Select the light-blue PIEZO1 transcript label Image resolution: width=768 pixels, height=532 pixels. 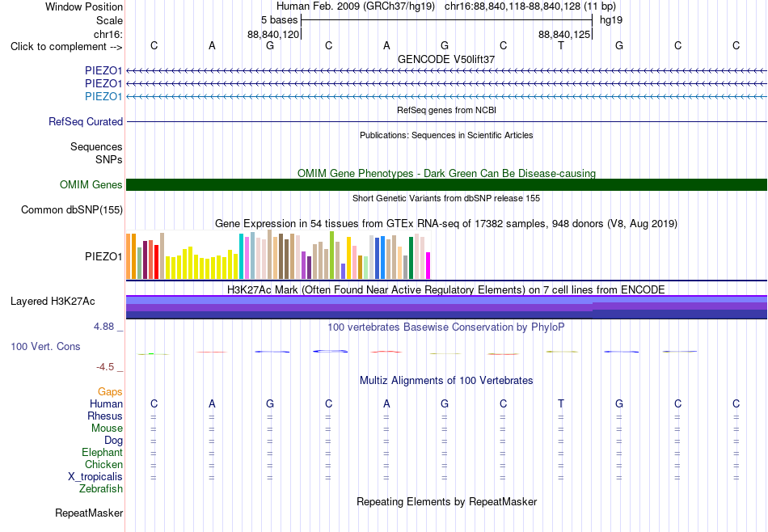pos(103,96)
